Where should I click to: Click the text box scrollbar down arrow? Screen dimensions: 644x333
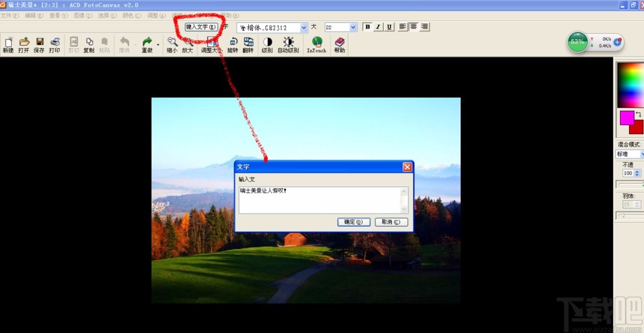coord(404,209)
